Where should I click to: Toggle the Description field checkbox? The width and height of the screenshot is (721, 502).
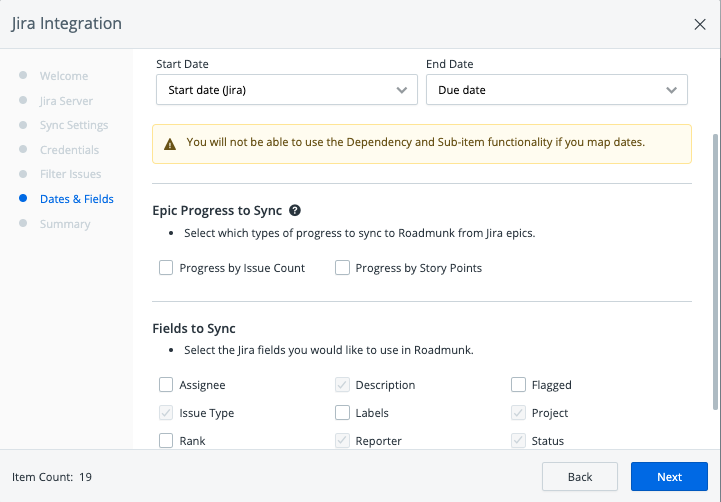point(342,384)
